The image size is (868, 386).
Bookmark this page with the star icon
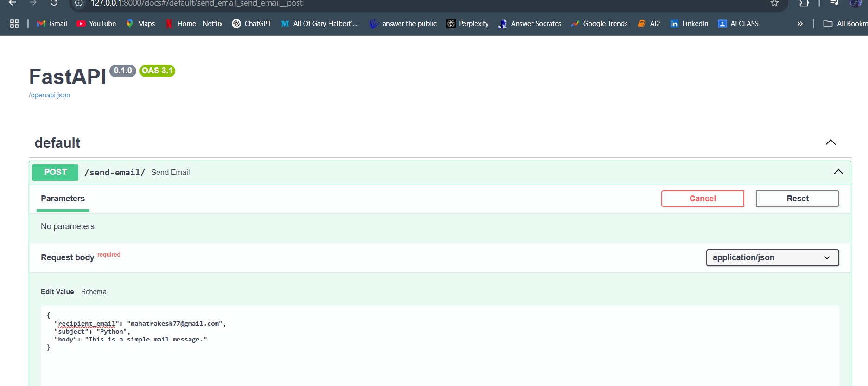(774, 3)
